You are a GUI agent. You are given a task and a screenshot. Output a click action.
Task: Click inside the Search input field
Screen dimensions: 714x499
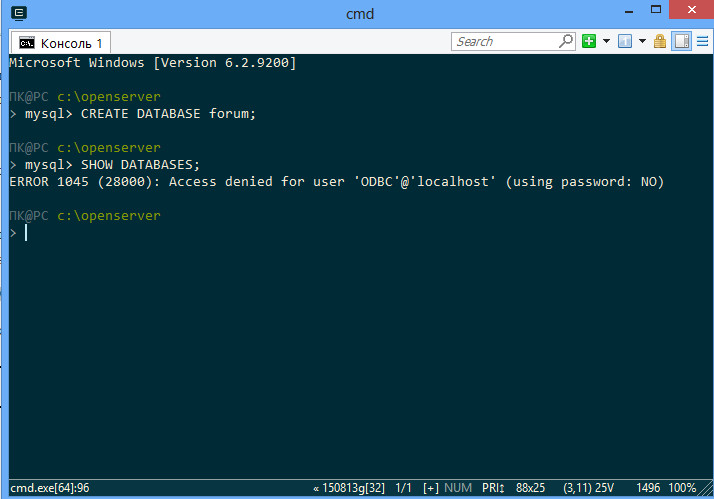pos(505,42)
